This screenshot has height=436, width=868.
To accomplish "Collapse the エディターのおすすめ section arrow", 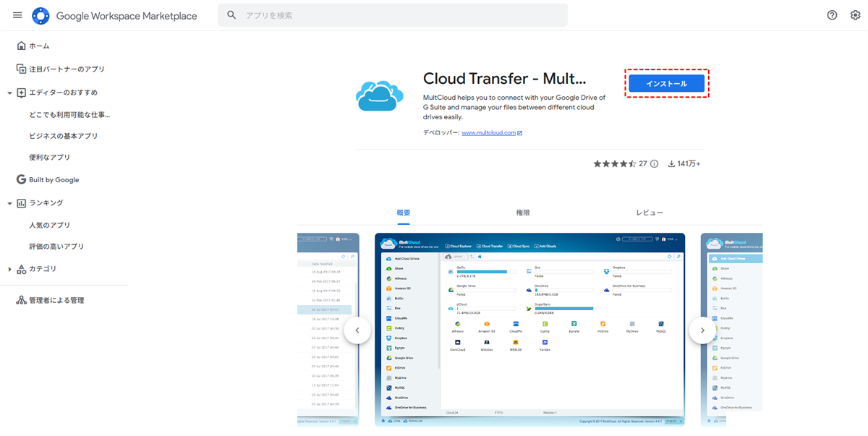I will (9, 93).
